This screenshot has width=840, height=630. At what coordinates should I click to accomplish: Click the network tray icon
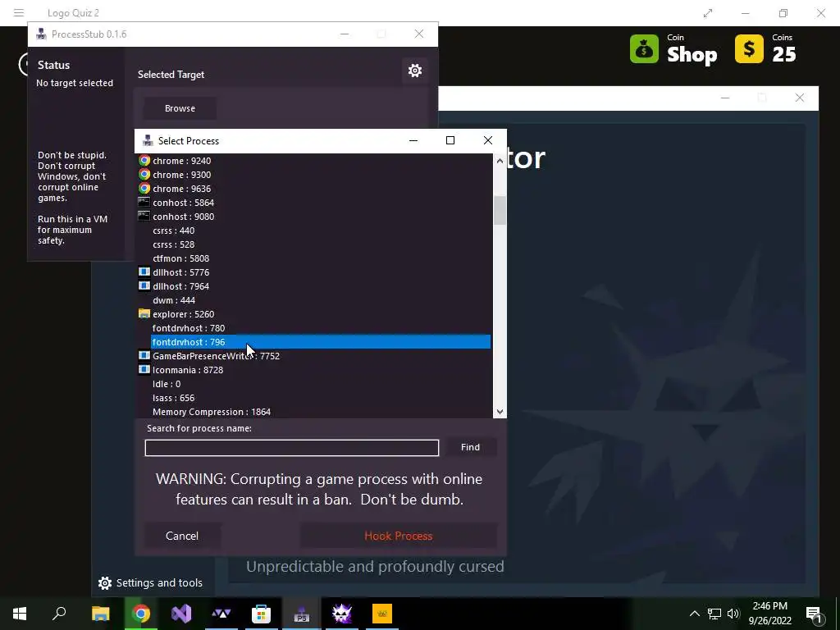[x=714, y=614]
